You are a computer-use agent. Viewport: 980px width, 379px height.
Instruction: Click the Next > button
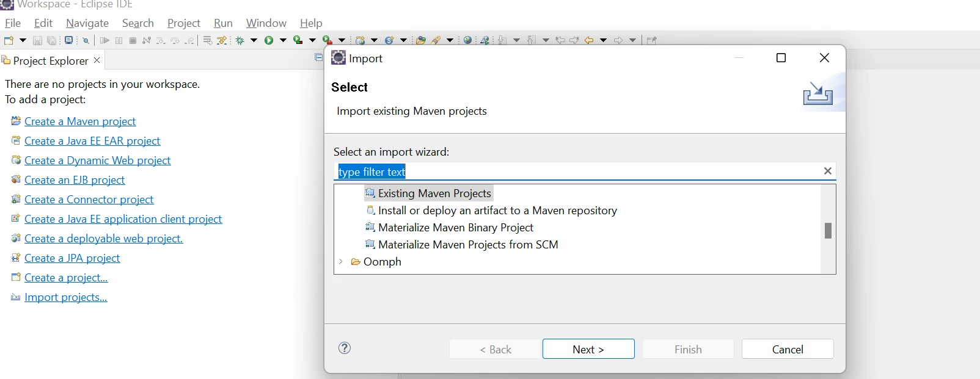coord(588,349)
